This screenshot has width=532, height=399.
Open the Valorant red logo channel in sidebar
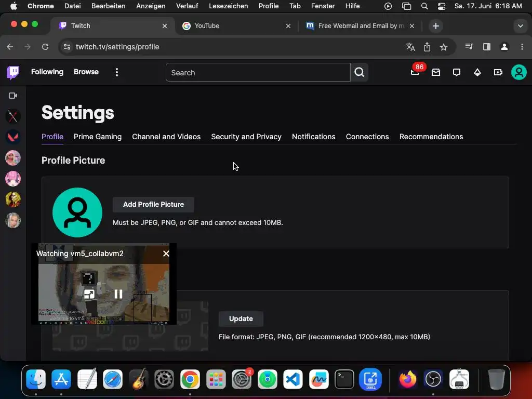click(x=13, y=137)
